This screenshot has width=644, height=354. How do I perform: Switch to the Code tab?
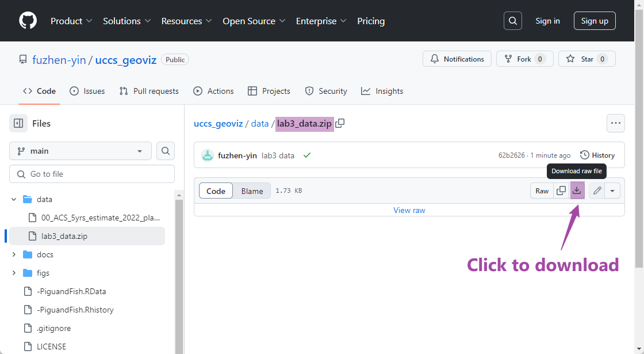[x=40, y=92]
